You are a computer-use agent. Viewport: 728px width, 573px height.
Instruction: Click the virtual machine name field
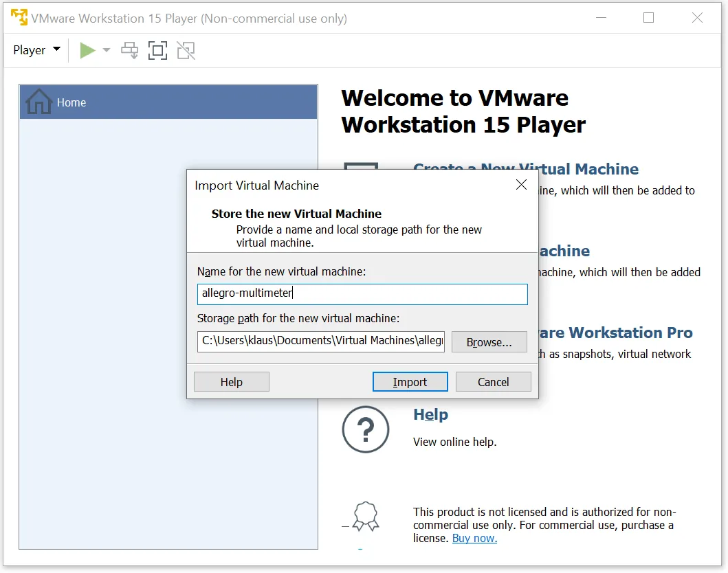pos(362,294)
